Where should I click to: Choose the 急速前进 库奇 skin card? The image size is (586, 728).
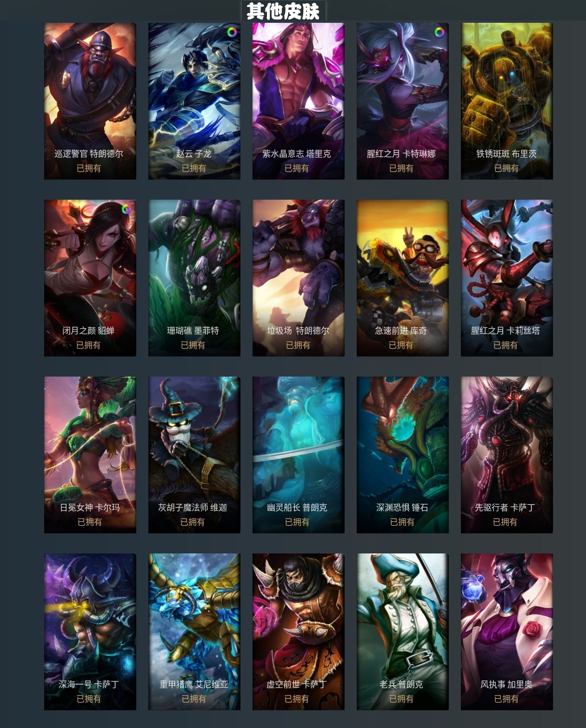[x=403, y=278]
